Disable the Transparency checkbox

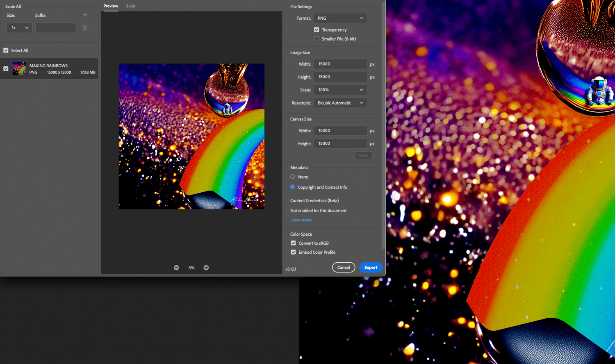click(317, 30)
